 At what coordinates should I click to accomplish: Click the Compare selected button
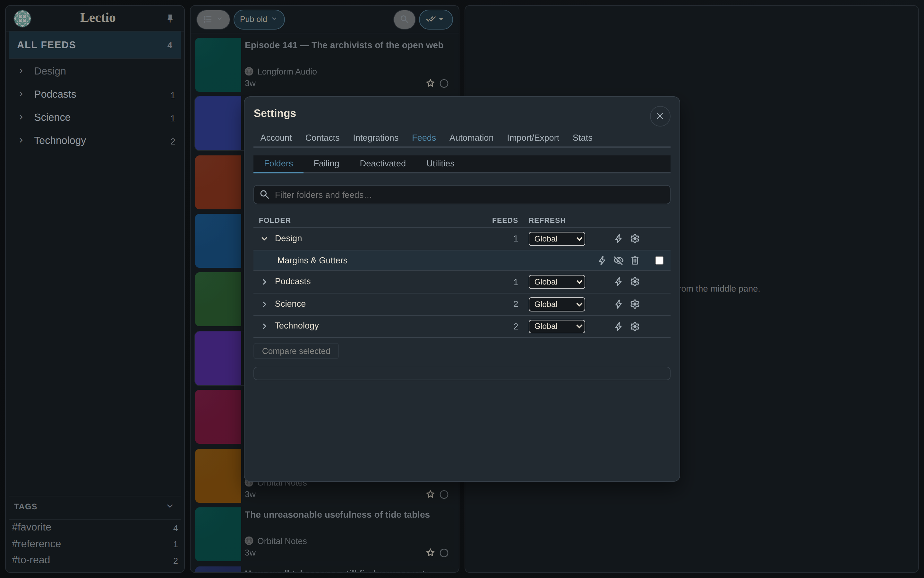[296, 351]
